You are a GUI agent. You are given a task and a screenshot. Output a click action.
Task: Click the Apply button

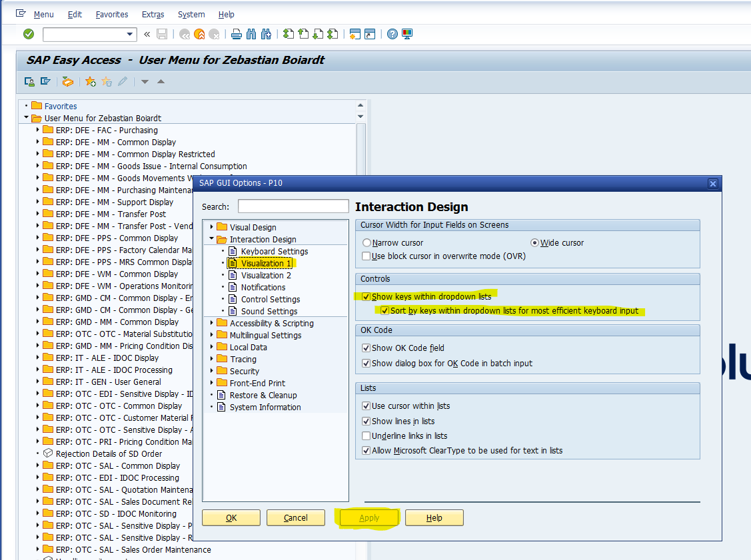369,517
